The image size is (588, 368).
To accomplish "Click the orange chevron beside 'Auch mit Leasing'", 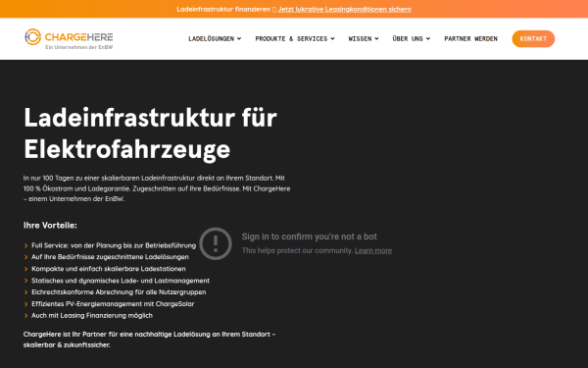I will coord(25,315).
